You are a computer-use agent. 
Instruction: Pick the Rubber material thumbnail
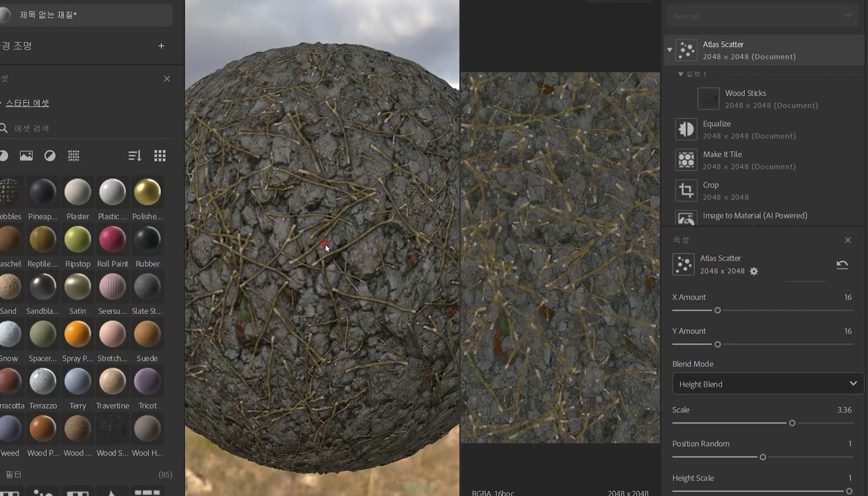tap(147, 240)
